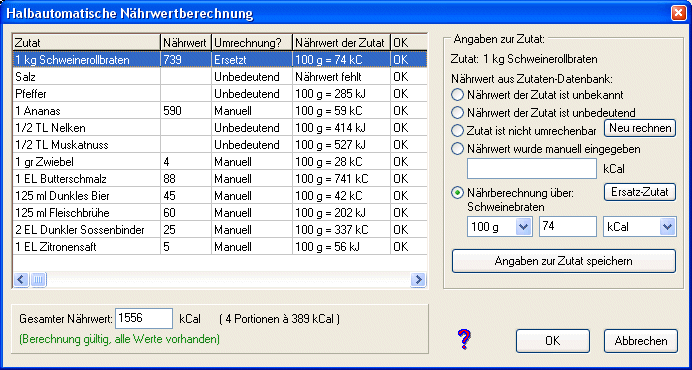Click the right arrow of horizontal scrollbar
Viewport: 692px width, 370px height.
pyautogui.click(x=418, y=279)
